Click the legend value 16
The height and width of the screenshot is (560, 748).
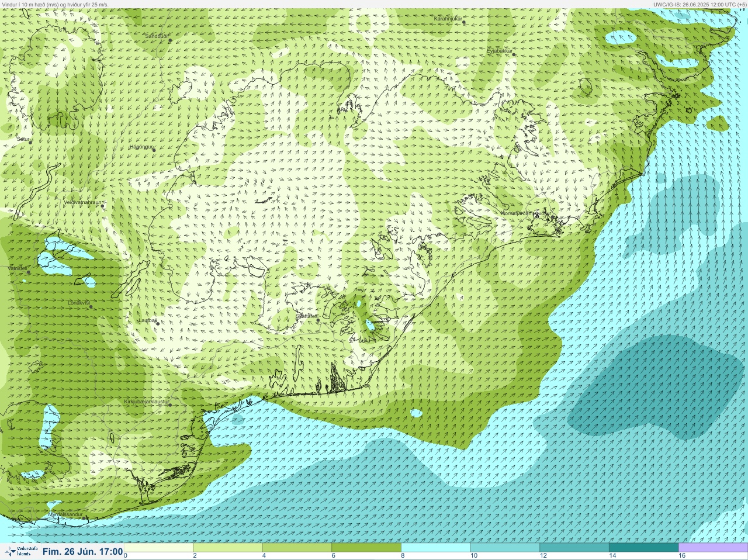pyautogui.click(x=681, y=556)
